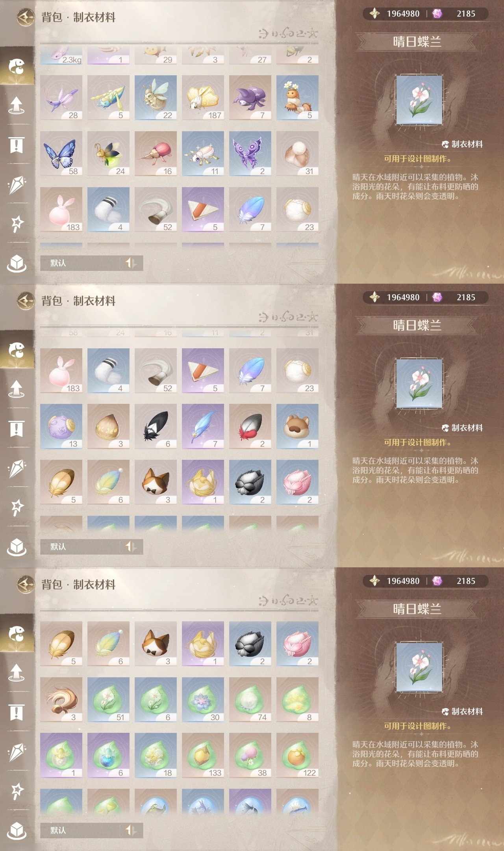Screen dimensions: 504x851
Task: Open the 默认 sort dropdown in bottom screen
Action: point(80,830)
